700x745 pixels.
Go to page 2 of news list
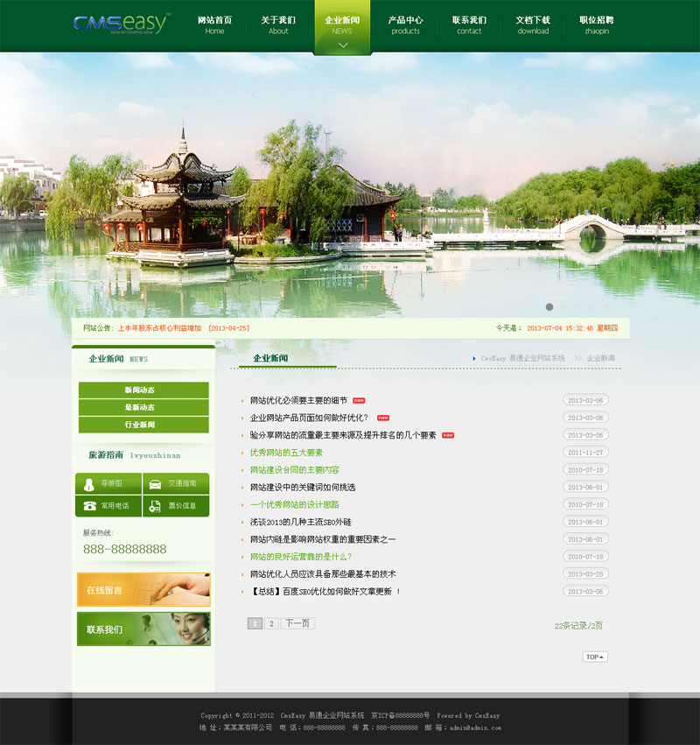(271, 623)
